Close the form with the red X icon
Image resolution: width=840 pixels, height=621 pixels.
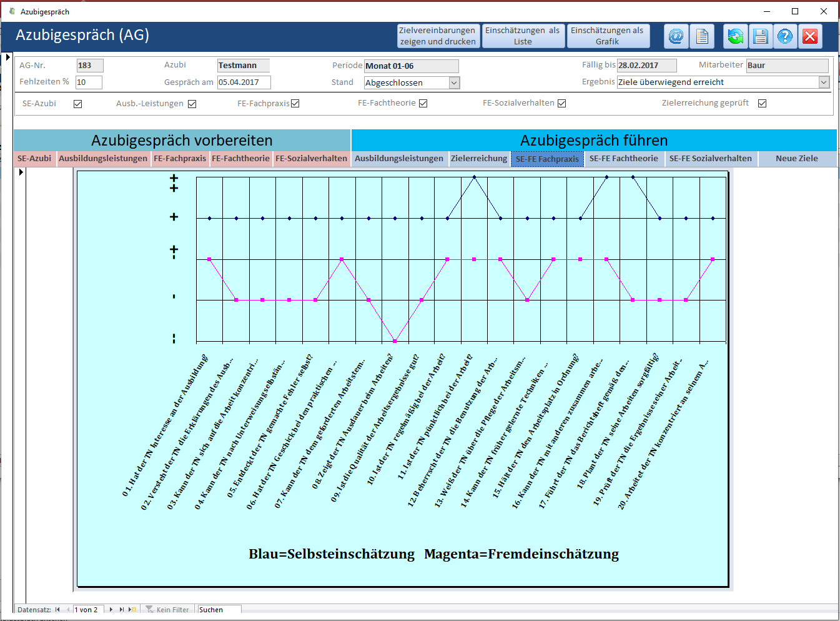[810, 36]
